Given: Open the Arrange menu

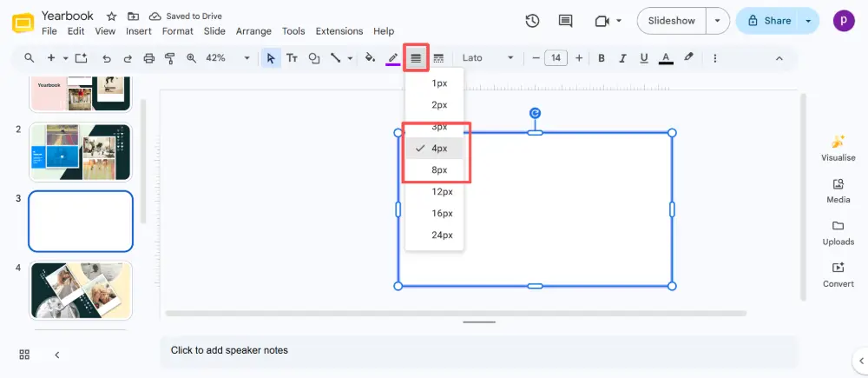Looking at the screenshot, I should tap(253, 31).
